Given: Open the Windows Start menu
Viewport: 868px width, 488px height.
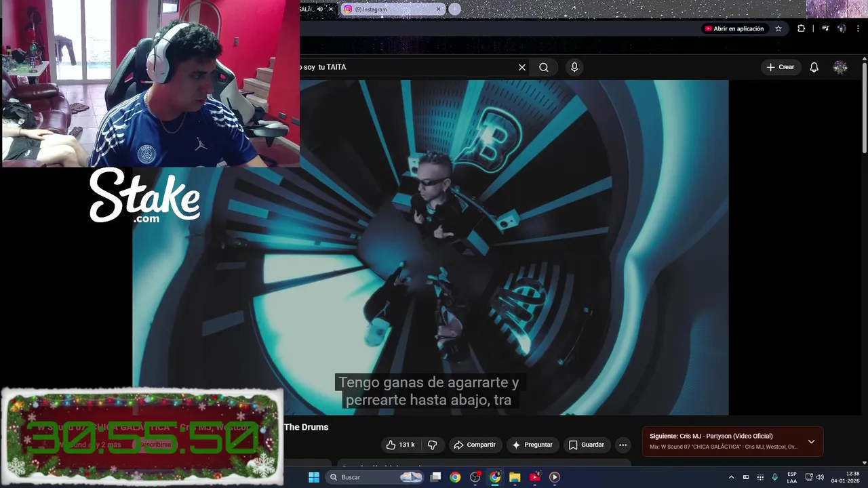Looking at the screenshot, I should pos(314,477).
